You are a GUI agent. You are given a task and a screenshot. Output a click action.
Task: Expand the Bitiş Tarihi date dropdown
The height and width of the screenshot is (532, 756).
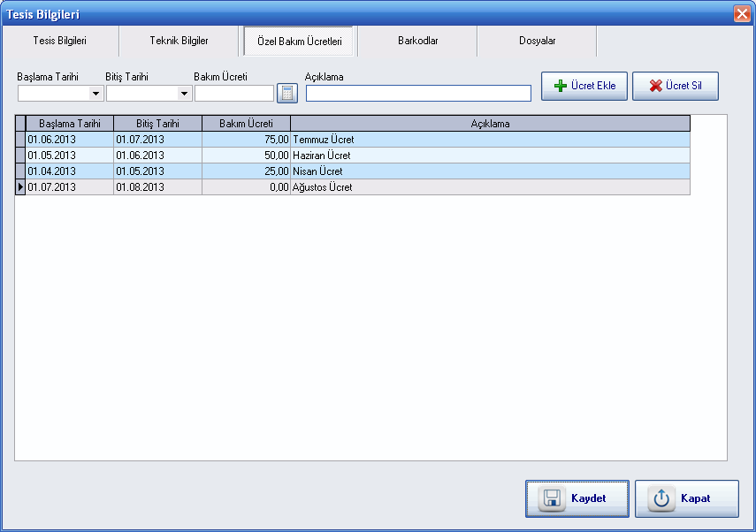pyautogui.click(x=184, y=94)
